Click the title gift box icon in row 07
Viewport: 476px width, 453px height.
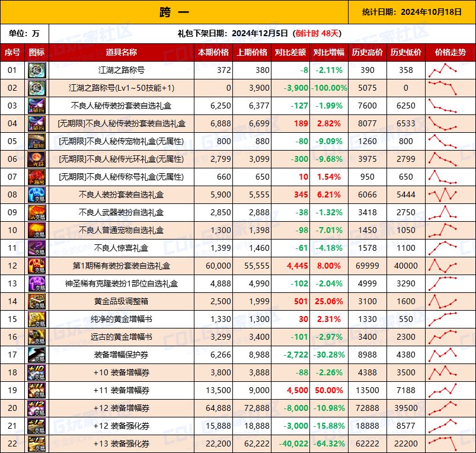37,177
